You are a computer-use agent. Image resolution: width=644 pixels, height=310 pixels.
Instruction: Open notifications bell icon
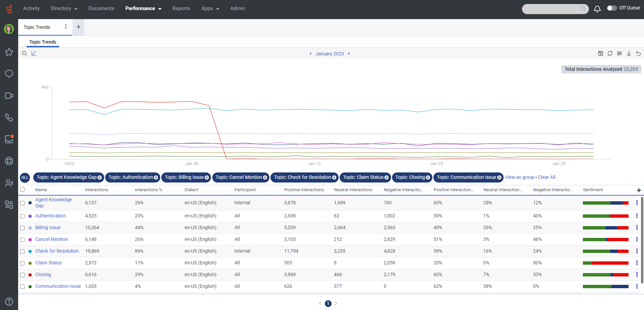(x=597, y=9)
